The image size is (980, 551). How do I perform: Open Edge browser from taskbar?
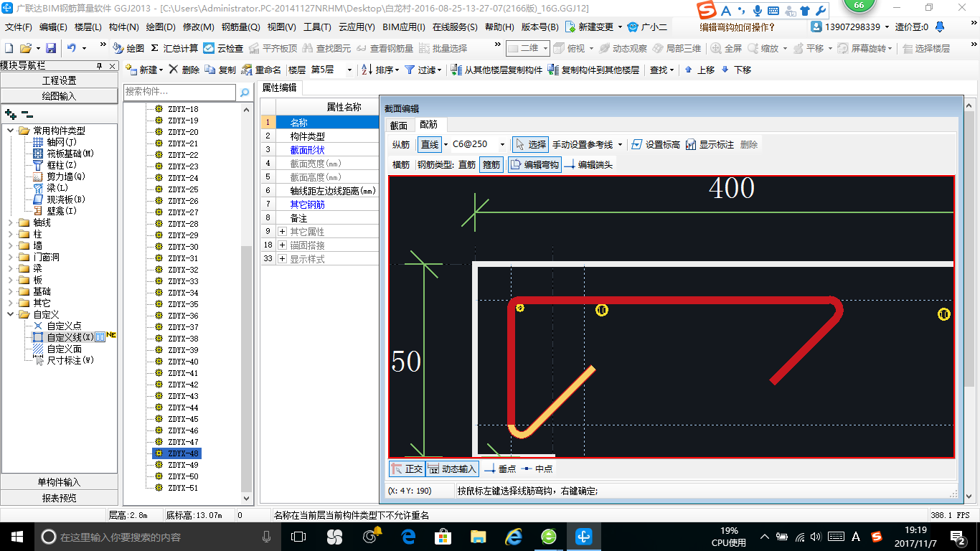409,536
